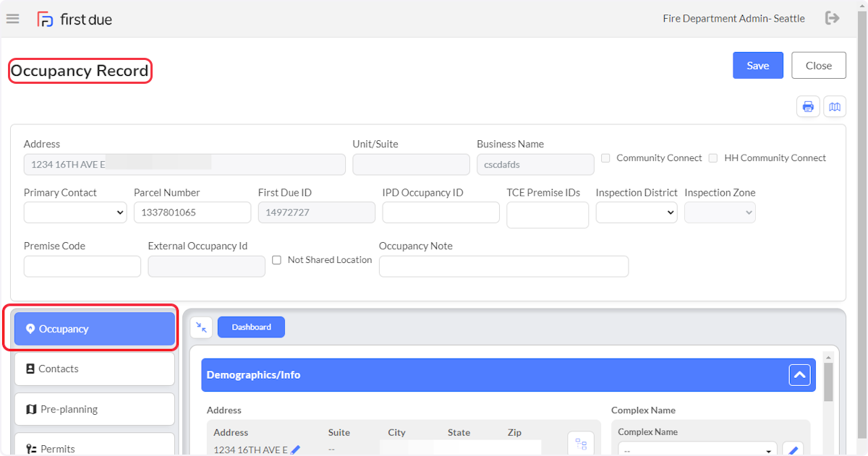Enable the Community Connect checkbox
The image size is (868, 456).
coord(606,158)
